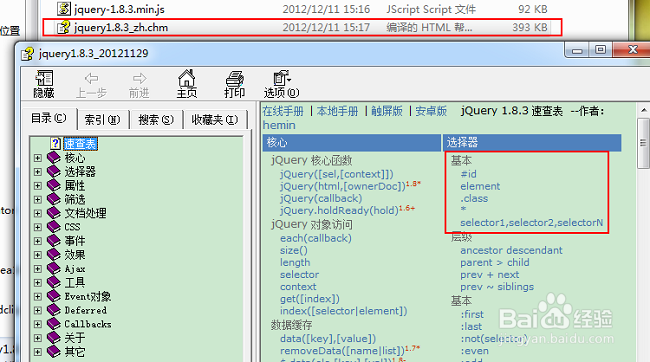The width and height of the screenshot is (650, 362).
Task: Open the each(callback) link
Action: [315, 238]
